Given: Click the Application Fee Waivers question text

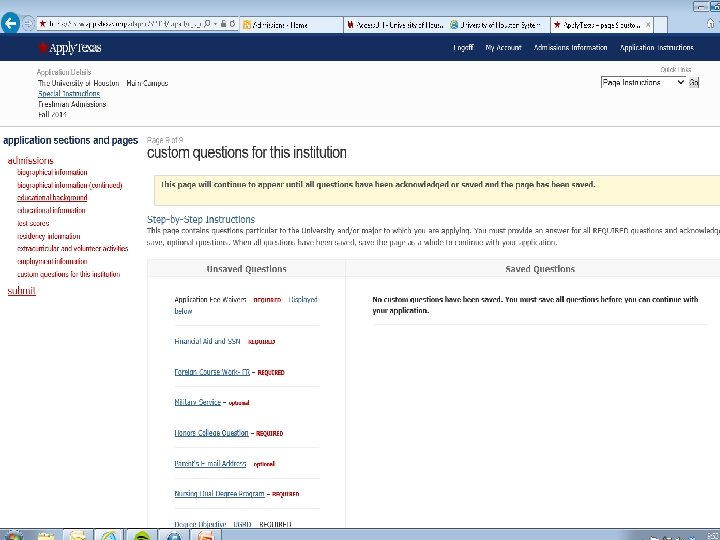Looking at the screenshot, I should click(x=210, y=299).
